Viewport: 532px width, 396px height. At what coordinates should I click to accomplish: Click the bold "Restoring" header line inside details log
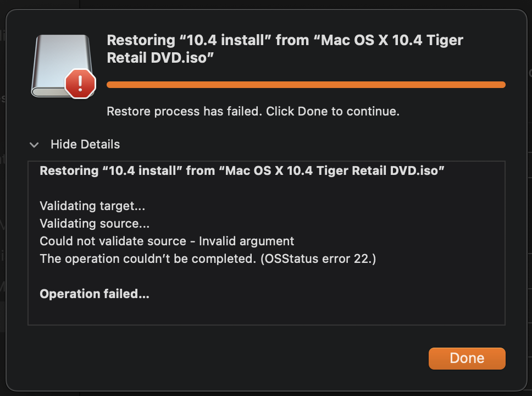click(x=242, y=170)
